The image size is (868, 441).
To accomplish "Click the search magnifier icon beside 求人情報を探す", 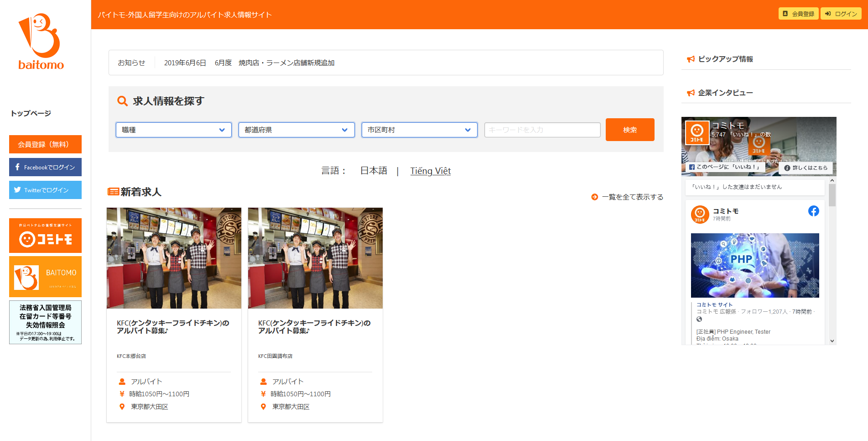I will point(122,101).
